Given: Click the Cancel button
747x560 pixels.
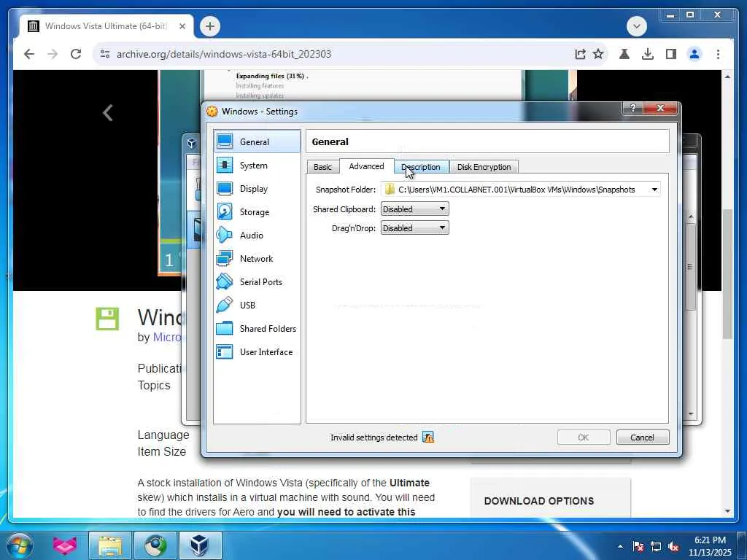Looking at the screenshot, I should [x=642, y=437].
